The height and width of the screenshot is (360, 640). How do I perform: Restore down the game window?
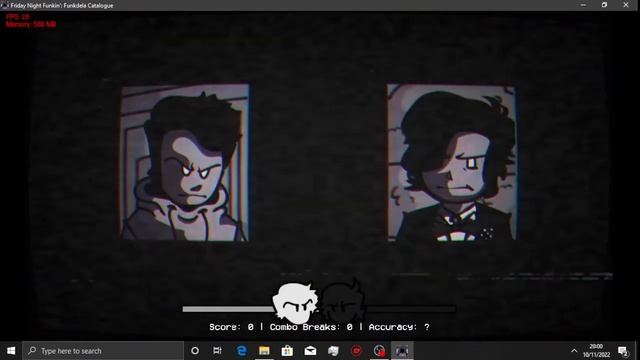coord(604,5)
